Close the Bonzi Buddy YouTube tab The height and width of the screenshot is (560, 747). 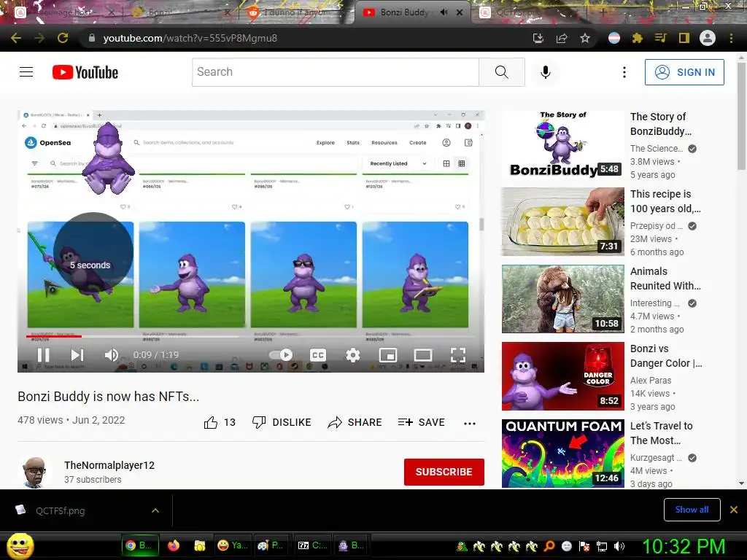point(460,12)
